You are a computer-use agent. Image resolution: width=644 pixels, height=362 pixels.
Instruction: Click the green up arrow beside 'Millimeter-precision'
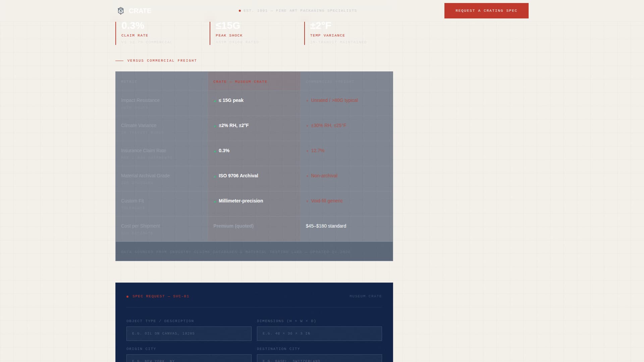tap(215, 201)
